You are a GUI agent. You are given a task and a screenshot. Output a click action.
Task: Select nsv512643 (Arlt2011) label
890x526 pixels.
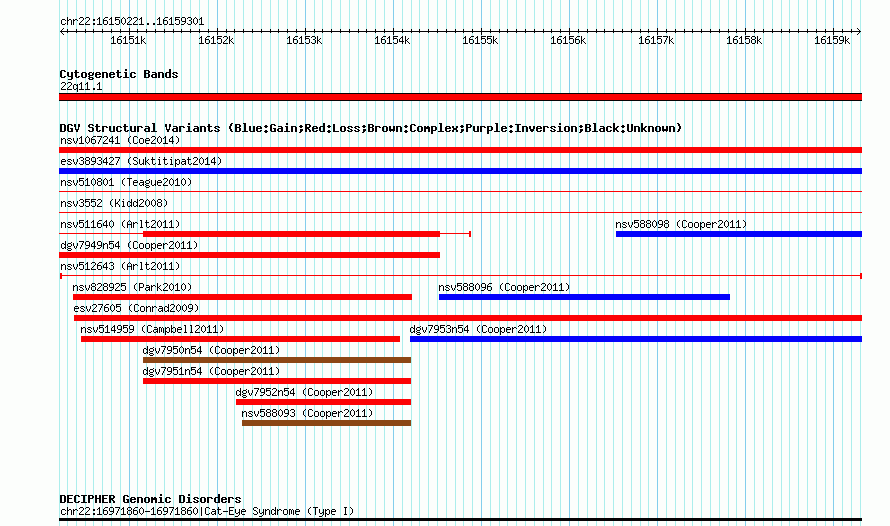tap(120, 266)
